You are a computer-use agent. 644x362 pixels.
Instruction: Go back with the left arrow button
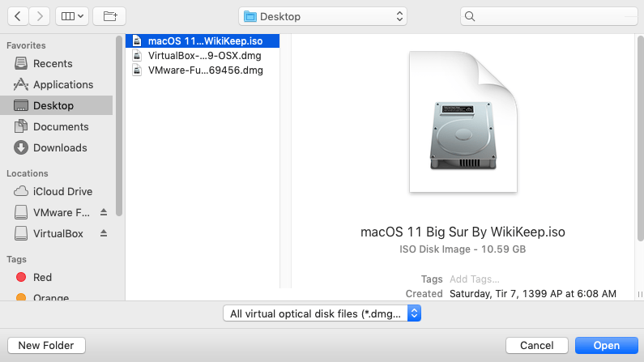pyautogui.click(x=18, y=16)
